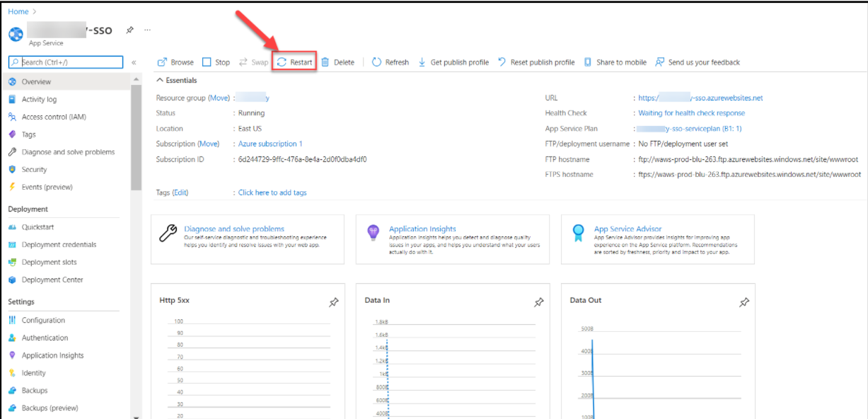Focus the Search (Ctrl+/) box
Image resolution: width=868 pixels, height=419 pixels.
coord(66,62)
